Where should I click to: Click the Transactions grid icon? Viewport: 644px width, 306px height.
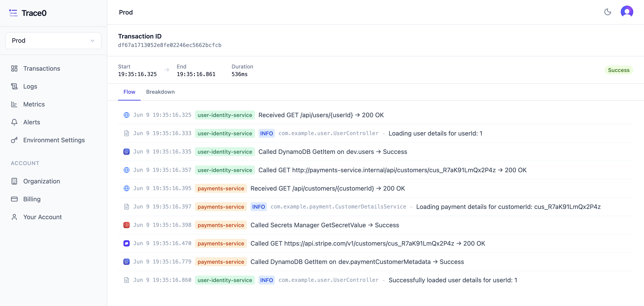(14, 68)
